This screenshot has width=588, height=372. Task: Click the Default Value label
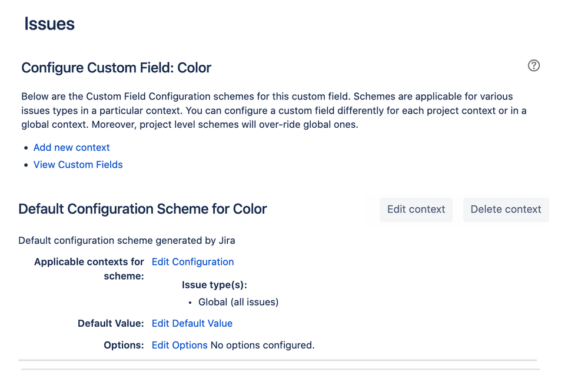click(x=111, y=323)
